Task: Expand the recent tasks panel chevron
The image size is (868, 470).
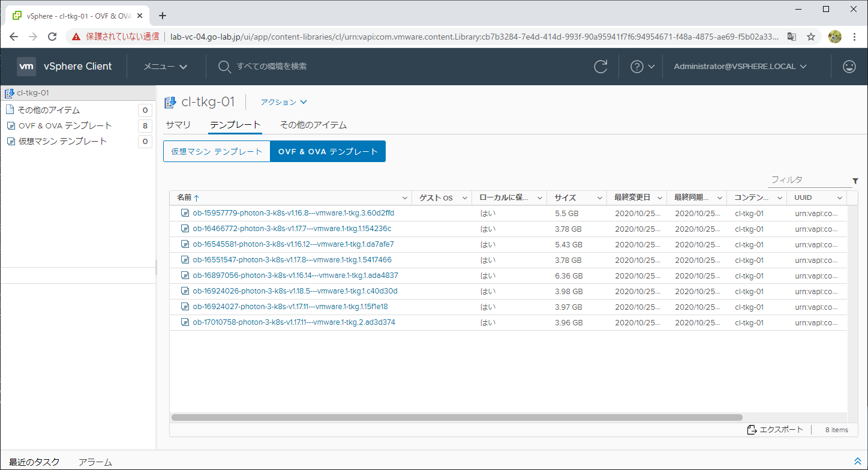Action: (857, 461)
